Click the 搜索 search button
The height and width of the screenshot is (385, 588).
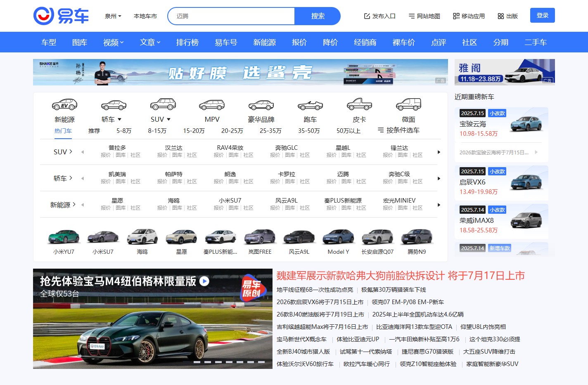click(x=318, y=16)
